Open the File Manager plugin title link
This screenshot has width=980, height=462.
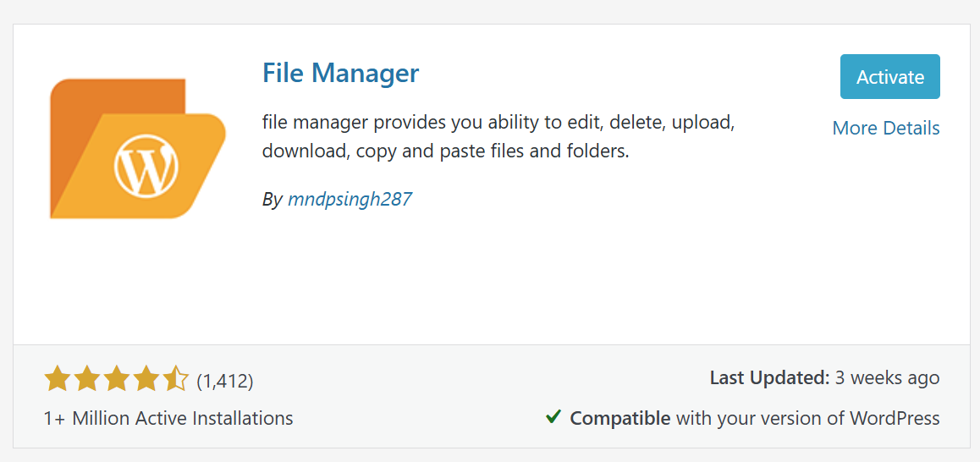[340, 73]
